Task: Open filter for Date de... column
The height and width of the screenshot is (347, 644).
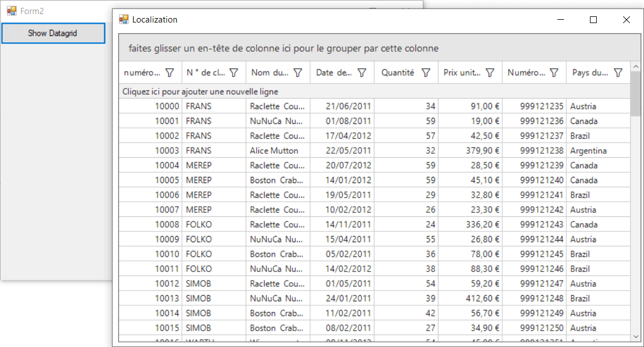Action: [362, 73]
